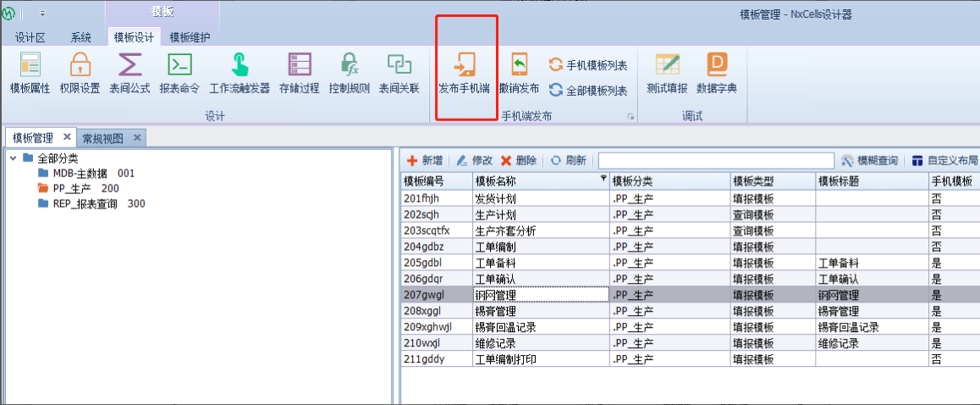Open 模板名称 column filter dropdown

[x=603, y=179]
